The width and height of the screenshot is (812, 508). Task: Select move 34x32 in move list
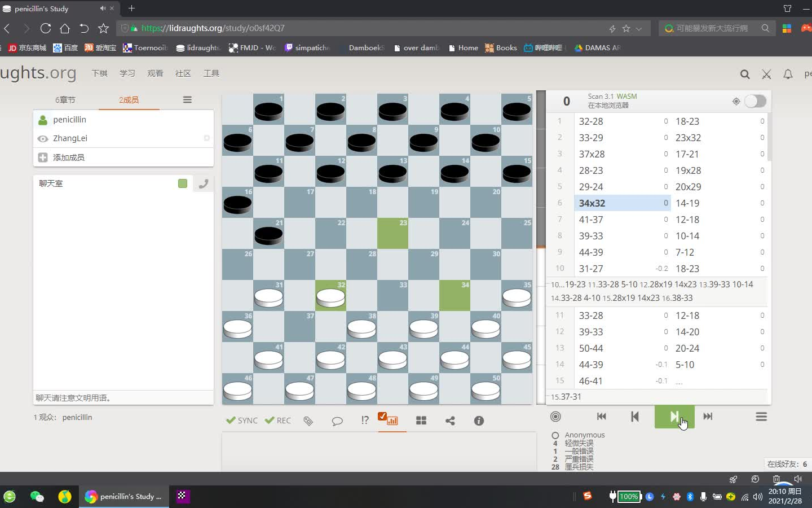click(x=622, y=203)
